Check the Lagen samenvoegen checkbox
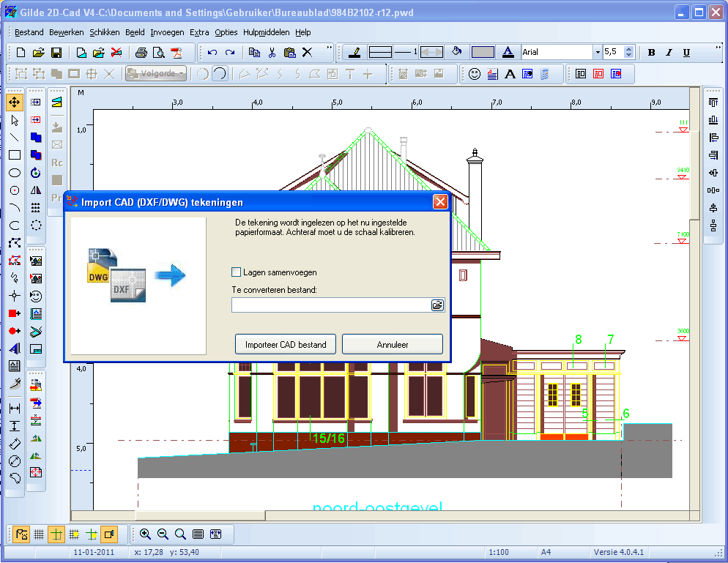 click(236, 272)
